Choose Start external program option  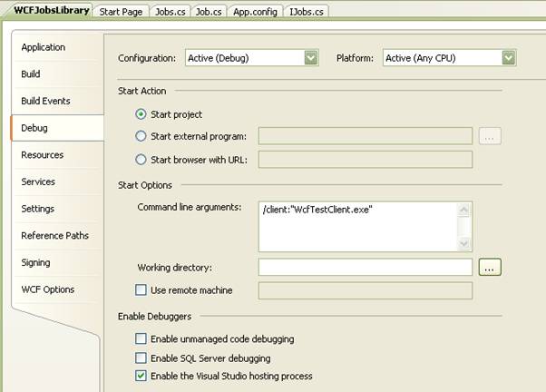[141, 136]
